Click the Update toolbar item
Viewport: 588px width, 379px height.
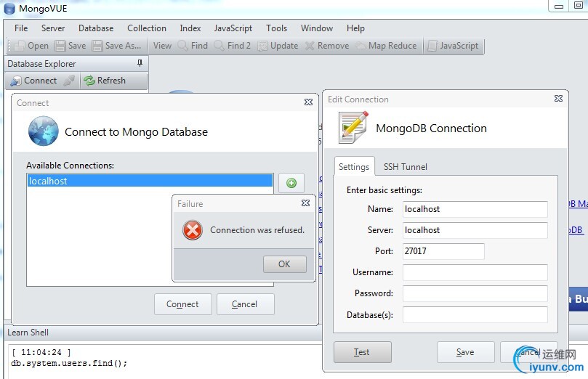(x=278, y=46)
